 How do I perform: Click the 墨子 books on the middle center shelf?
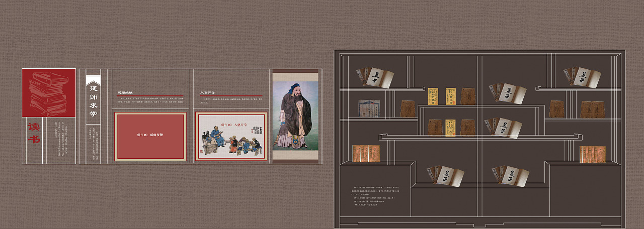(x=504, y=128)
